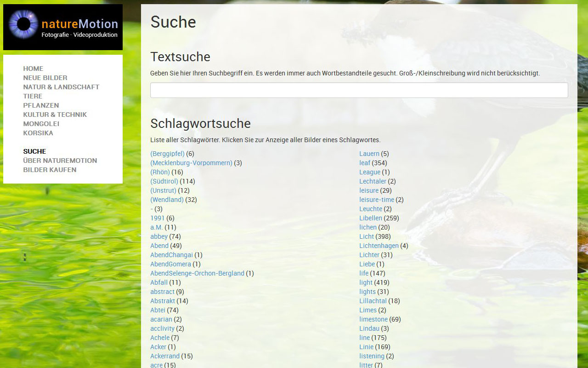Open the Ackerrand keyword link
This screenshot has width=588, height=368.
tap(164, 356)
